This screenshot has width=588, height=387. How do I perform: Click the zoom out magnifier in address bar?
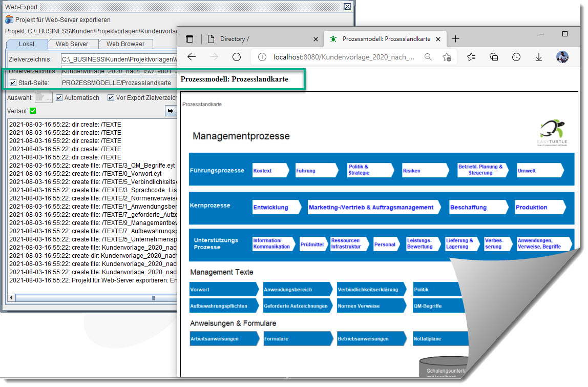pyautogui.click(x=428, y=57)
